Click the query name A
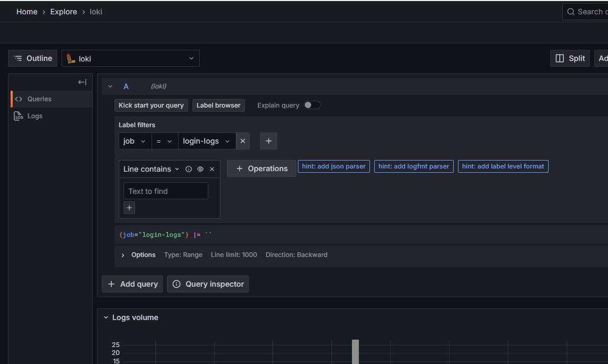This screenshot has width=608, height=364. pos(126,86)
